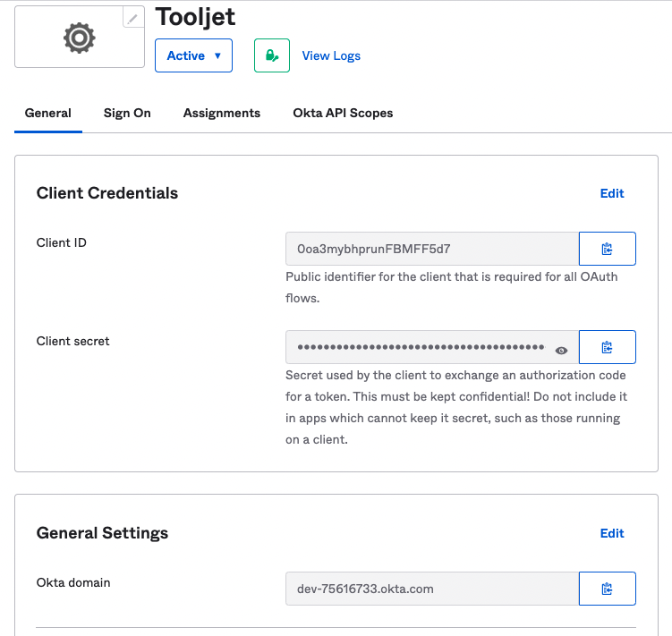Copy the Client ID to clipboard

607,249
